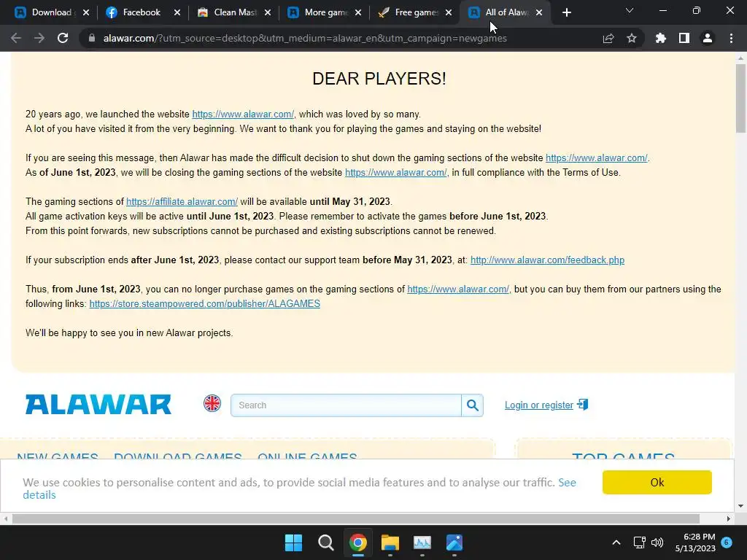
Task: Go back to the previous page
Action: pyautogui.click(x=16, y=38)
